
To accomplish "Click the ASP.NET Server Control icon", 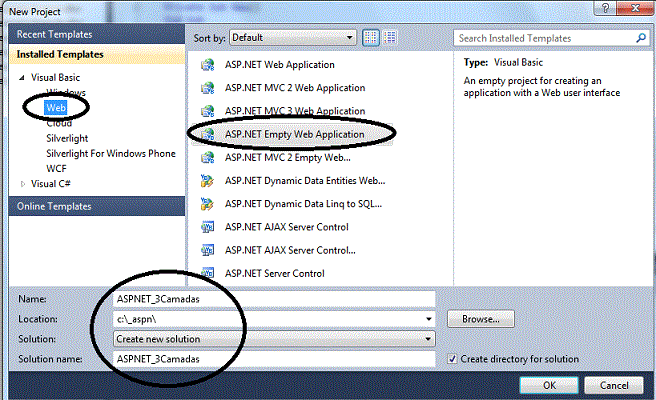I will (x=208, y=273).
